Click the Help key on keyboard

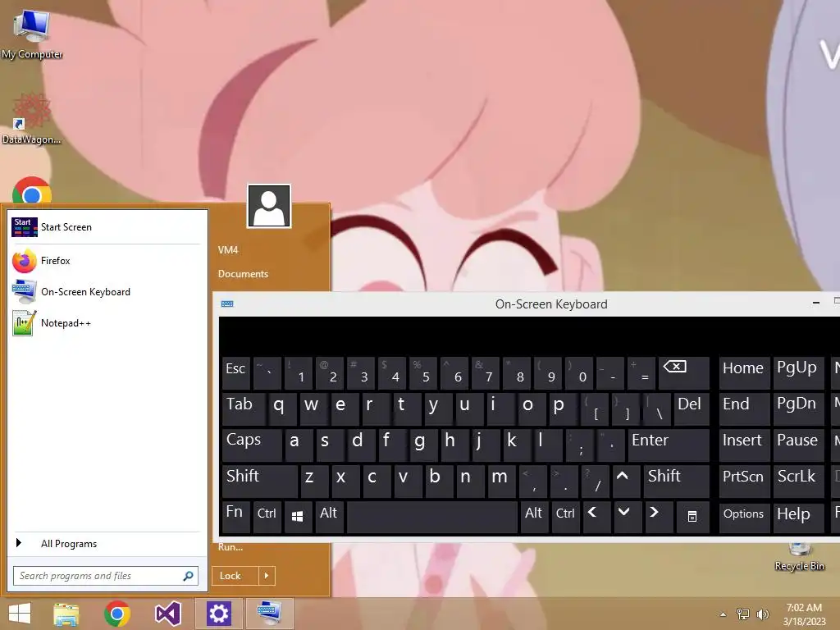tap(798, 517)
